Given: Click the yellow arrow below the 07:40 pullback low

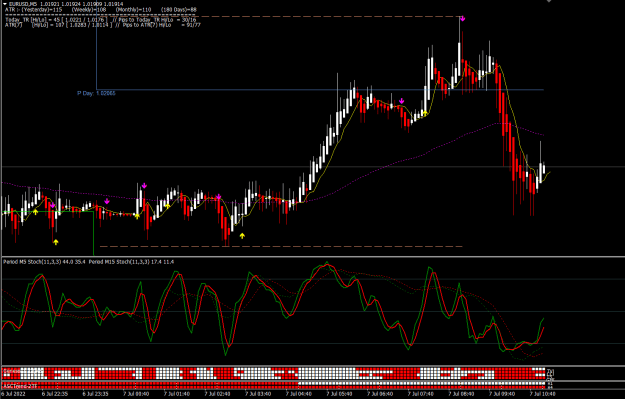Looking at the screenshot, I should pyautogui.click(x=425, y=113).
